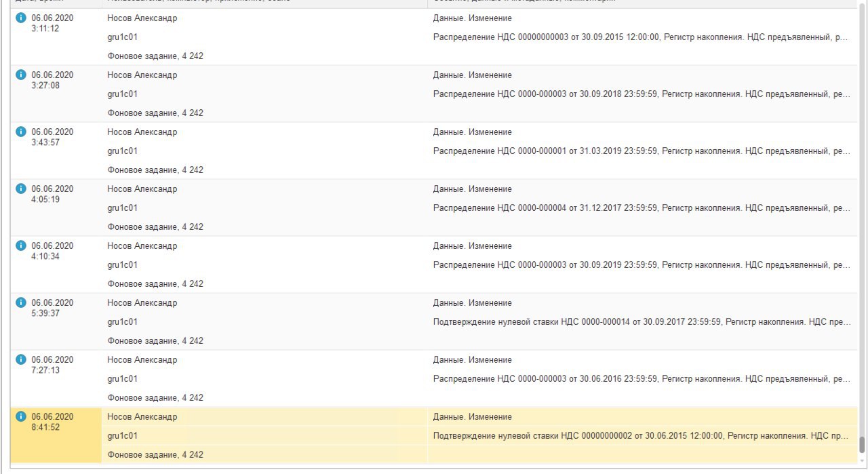Click the vertical scrollbar thumb of the log

(862, 444)
